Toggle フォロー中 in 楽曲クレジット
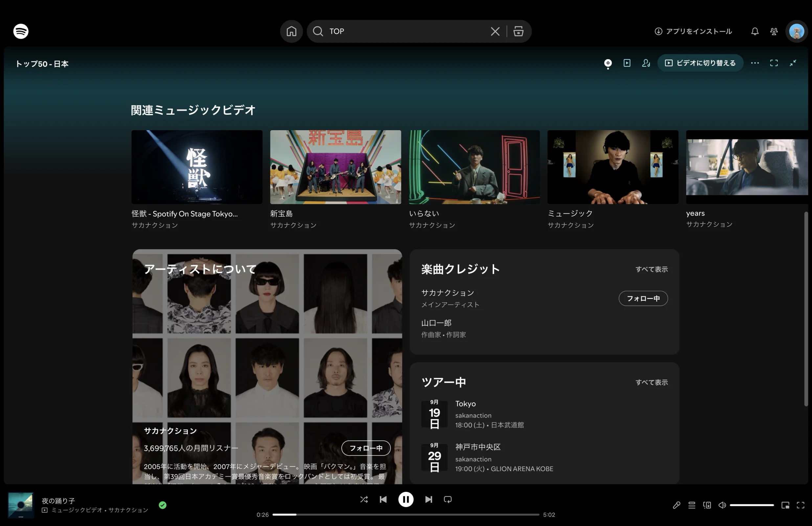This screenshot has height=526, width=812. pos(643,298)
